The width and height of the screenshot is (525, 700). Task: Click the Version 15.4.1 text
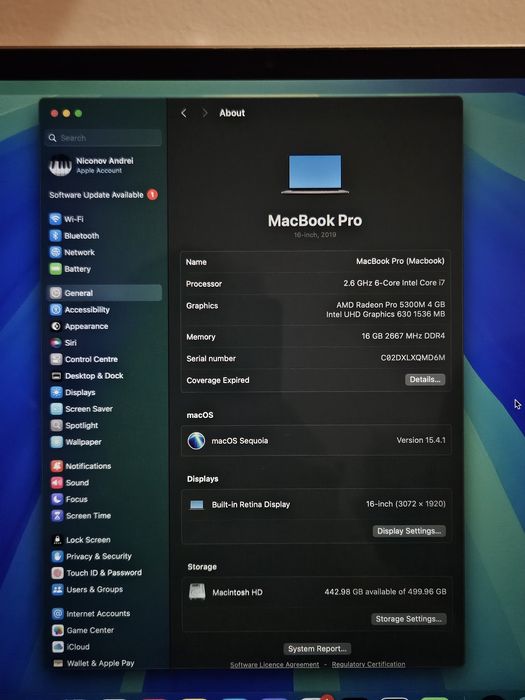[421, 440]
